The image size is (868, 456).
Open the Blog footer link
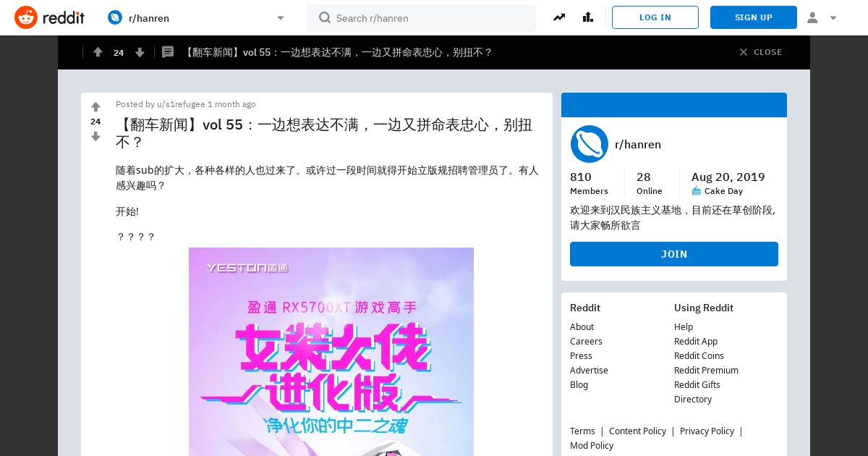579,384
